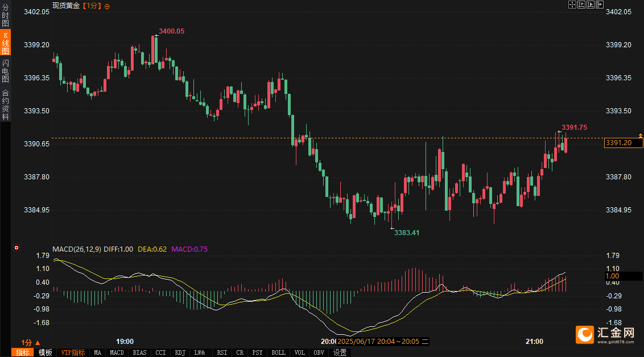
Task: Click the 19:00 time axis label
Action: pos(125,342)
